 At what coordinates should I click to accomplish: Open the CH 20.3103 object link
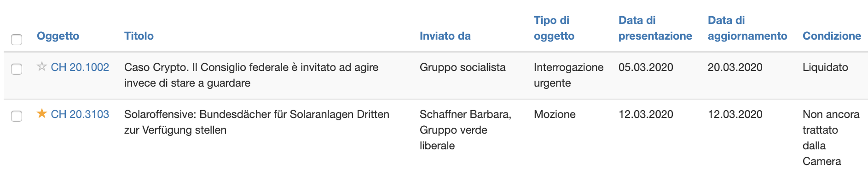pyautogui.click(x=80, y=114)
